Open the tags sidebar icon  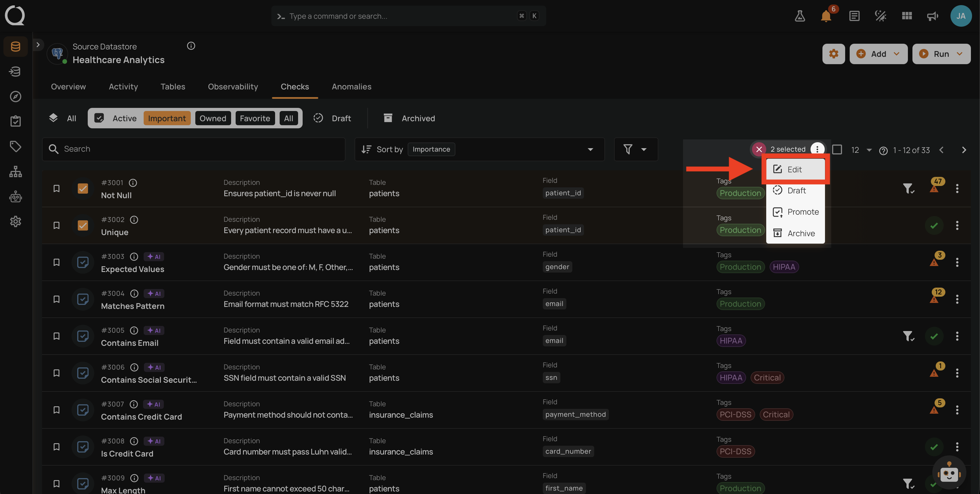16,146
